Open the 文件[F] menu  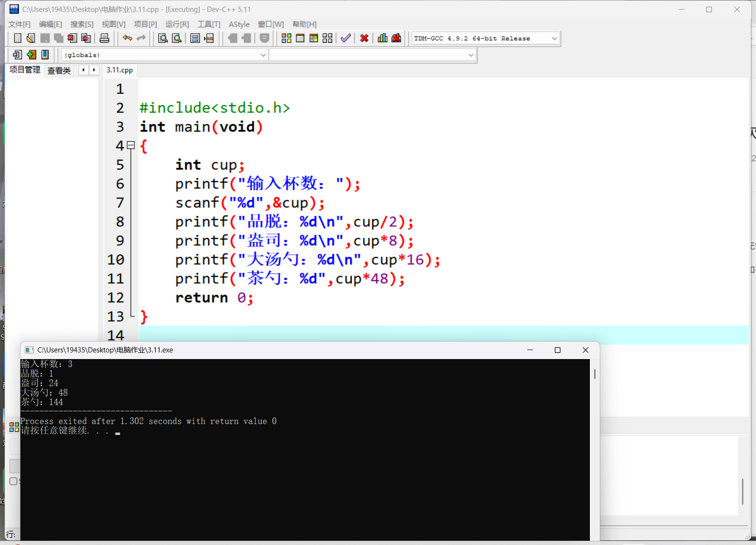tap(19, 24)
